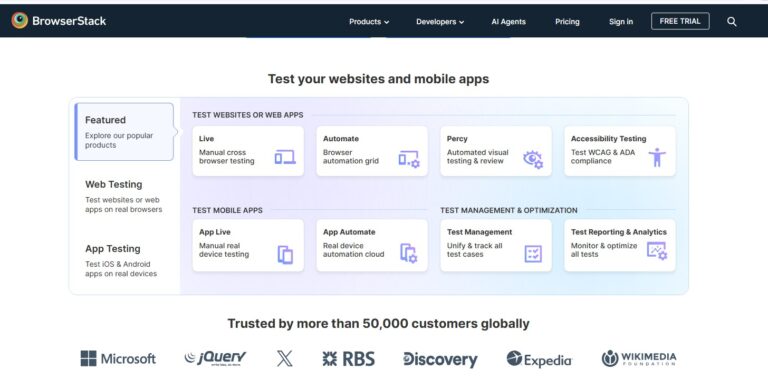This screenshot has height=379, width=768.
Task: Click 'Test your websites and mobile apps' heading
Action: [x=378, y=79]
